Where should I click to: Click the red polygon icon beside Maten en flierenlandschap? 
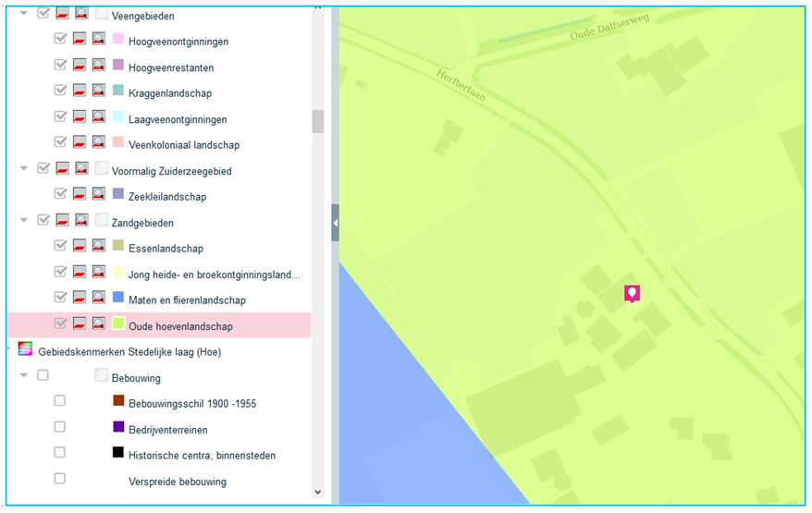pyautogui.click(x=80, y=297)
